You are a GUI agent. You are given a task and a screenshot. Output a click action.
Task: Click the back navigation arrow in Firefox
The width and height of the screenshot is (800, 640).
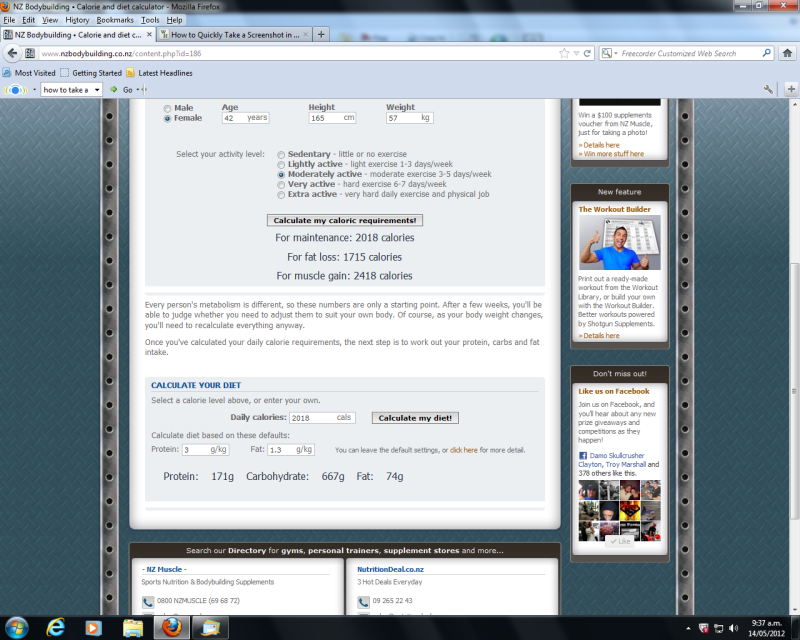click(13, 53)
